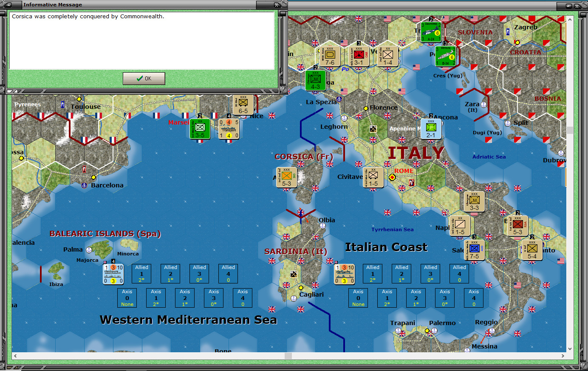Open Axis 1 box in Italian Coast zone
This screenshot has width=588, height=371.
[x=387, y=298]
